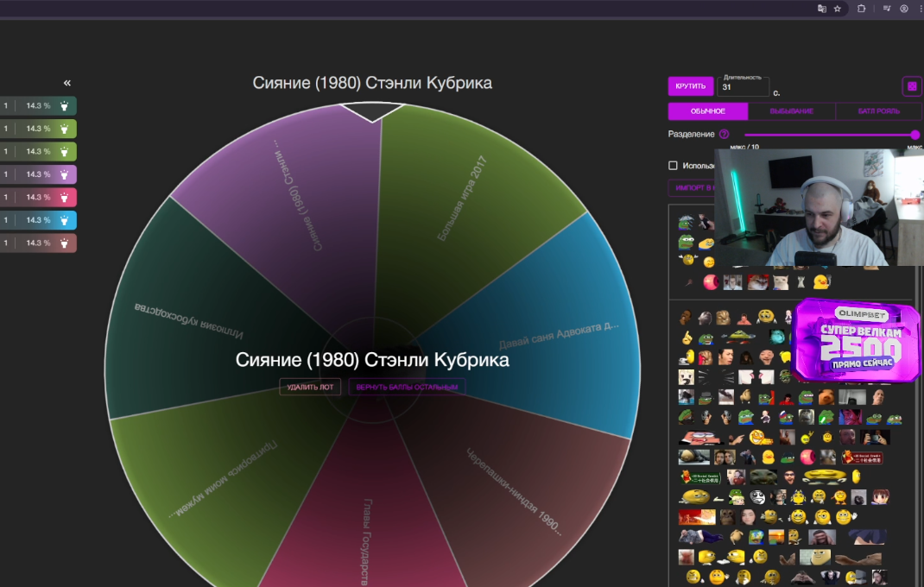Viewport: 924px width, 587px height.
Task: Click the Разделение slider handle
Action: pyautogui.click(x=915, y=135)
